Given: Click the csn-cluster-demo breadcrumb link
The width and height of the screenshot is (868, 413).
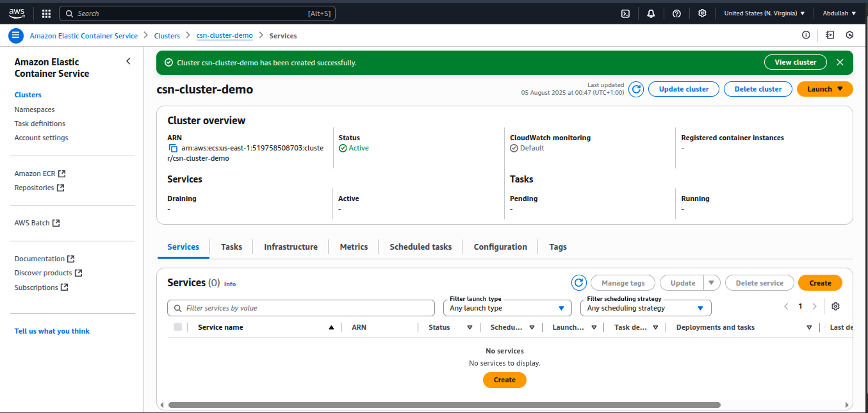Looking at the screenshot, I should [224, 36].
